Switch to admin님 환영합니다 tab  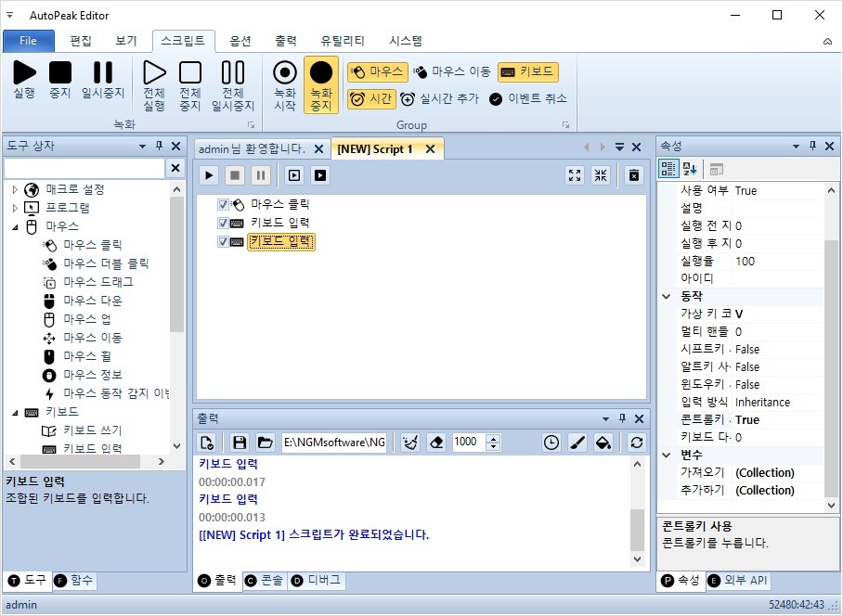[252, 148]
